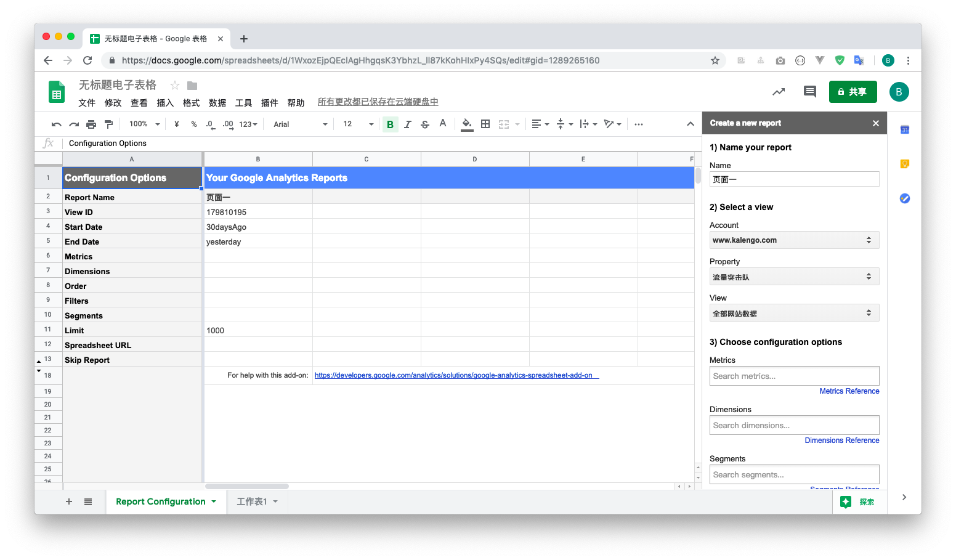Image resolution: width=956 pixels, height=560 pixels.
Task: Open text color picker
Action: tap(443, 124)
